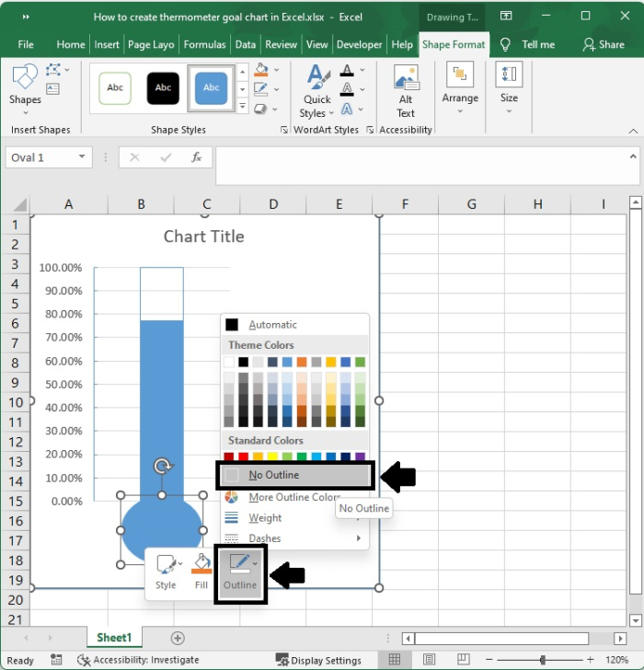This screenshot has width=644, height=670.
Task: Open the Name Box dropdown arrow
Action: (x=82, y=156)
